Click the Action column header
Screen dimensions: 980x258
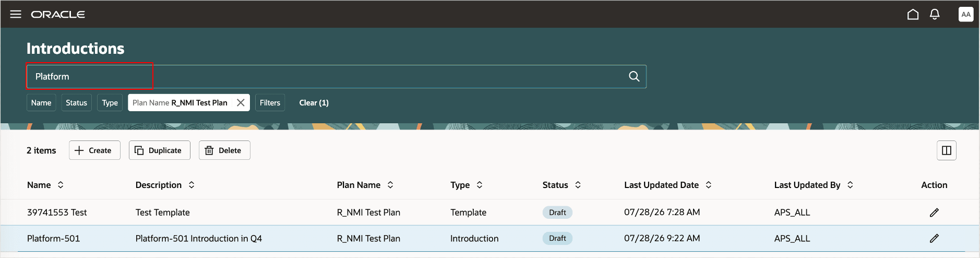pyautogui.click(x=934, y=185)
